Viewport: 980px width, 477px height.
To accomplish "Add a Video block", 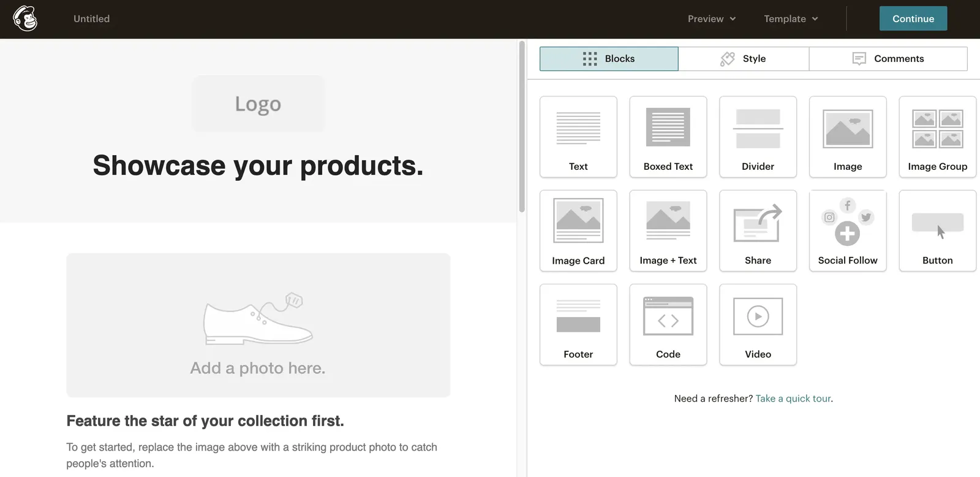I will (x=758, y=324).
